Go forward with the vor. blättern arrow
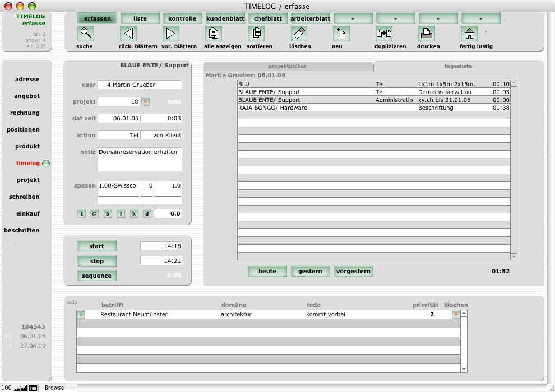The height and width of the screenshot is (392, 555). coord(170,34)
